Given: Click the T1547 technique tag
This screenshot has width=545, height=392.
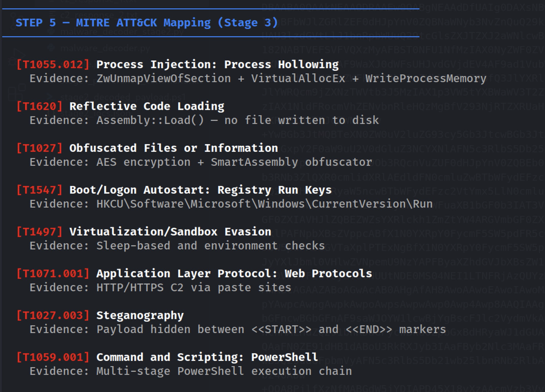Looking at the screenshot, I should (x=39, y=190).
